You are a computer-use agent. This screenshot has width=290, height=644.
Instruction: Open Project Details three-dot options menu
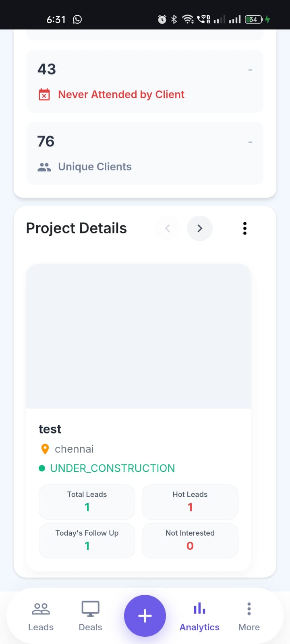244,228
